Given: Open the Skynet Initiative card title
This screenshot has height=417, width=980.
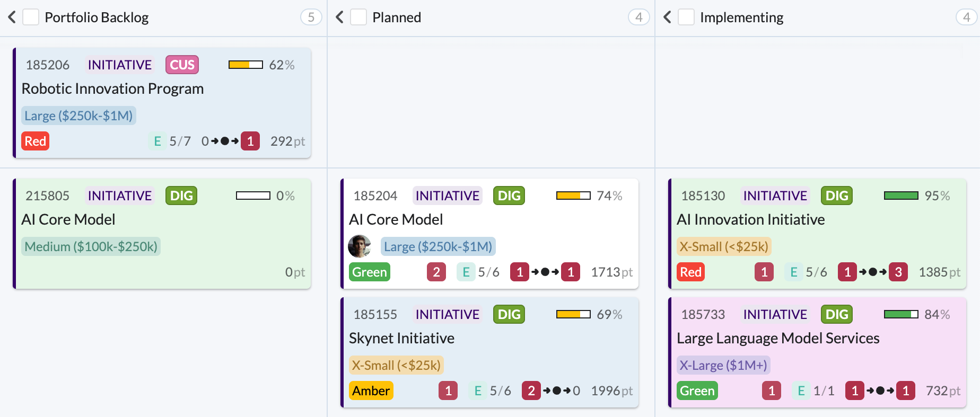Looking at the screenshot, I should (401, 338).
